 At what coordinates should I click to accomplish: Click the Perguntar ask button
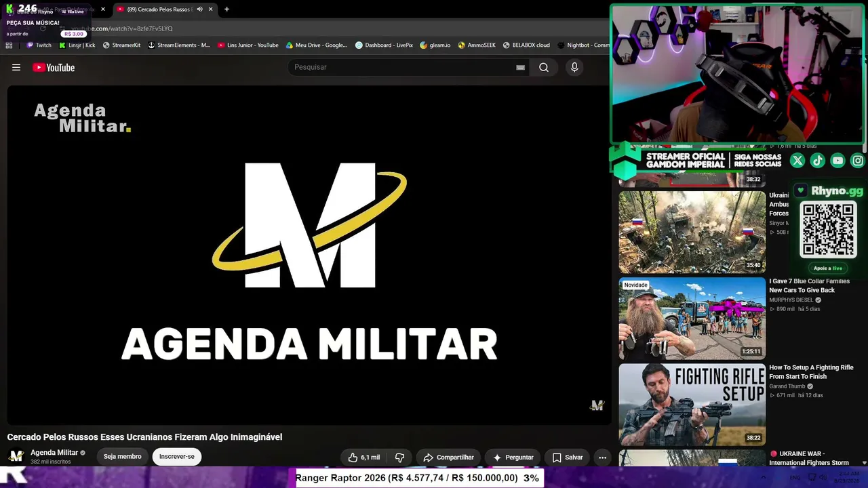[x=513, y=457]
